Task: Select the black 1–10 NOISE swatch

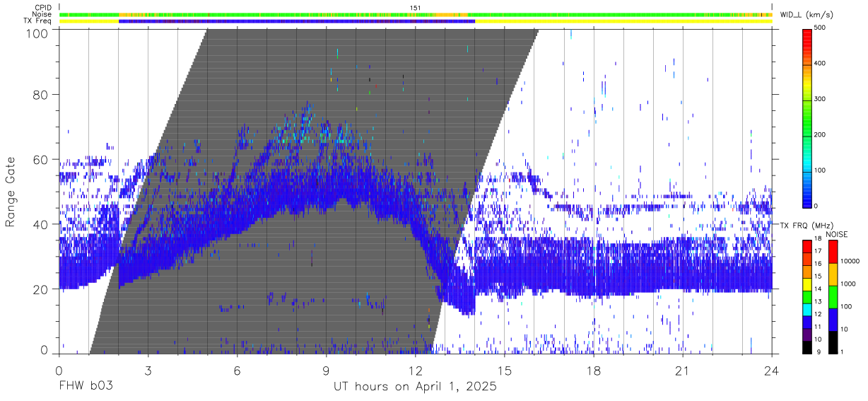Action: click(x=833, y=341)
